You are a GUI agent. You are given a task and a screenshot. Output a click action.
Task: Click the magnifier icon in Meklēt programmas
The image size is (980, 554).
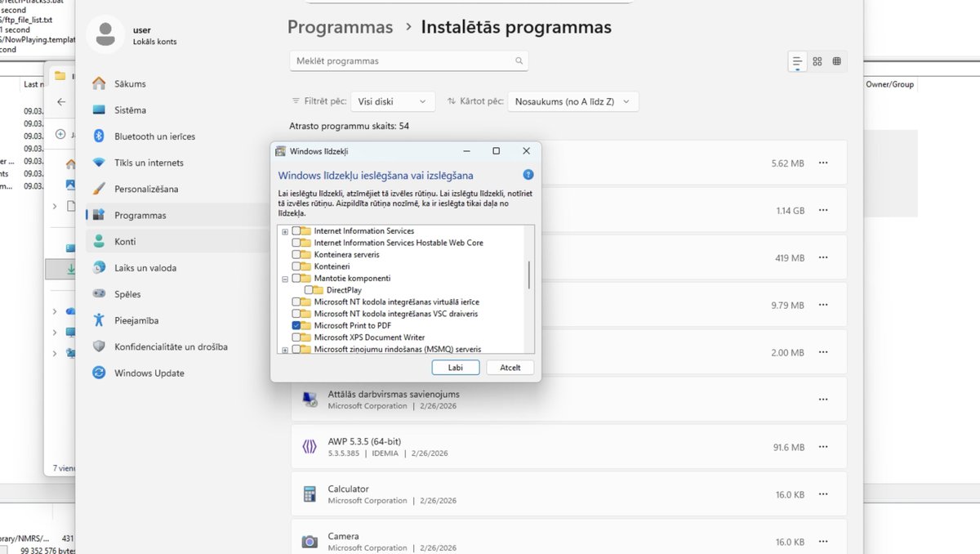[x=519, y=60]
